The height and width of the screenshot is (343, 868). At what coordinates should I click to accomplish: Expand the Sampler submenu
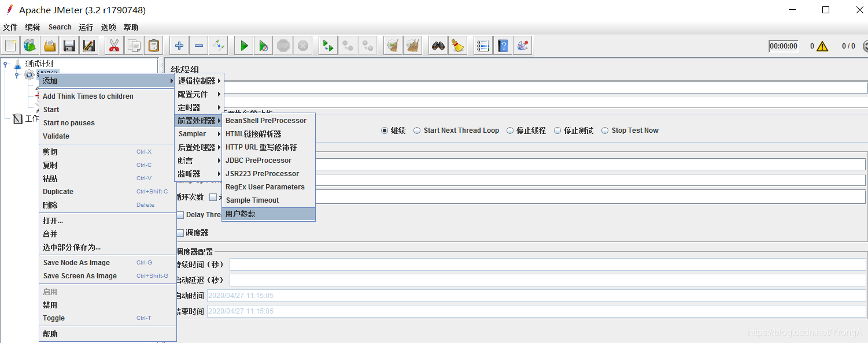pos(199,134)
